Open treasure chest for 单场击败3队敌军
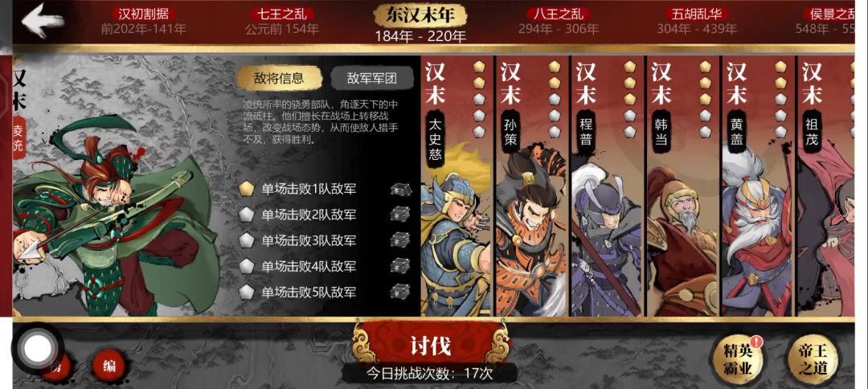 (400, 240)
